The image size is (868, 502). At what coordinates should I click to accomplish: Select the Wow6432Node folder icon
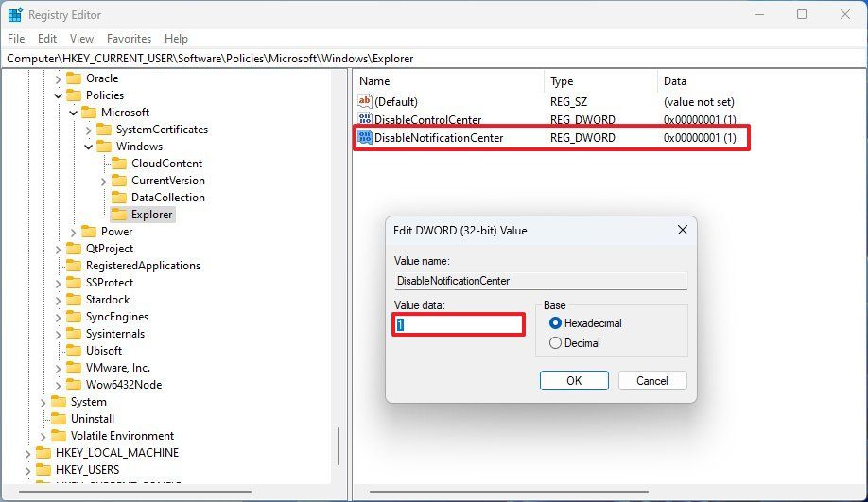coord(74,385)
